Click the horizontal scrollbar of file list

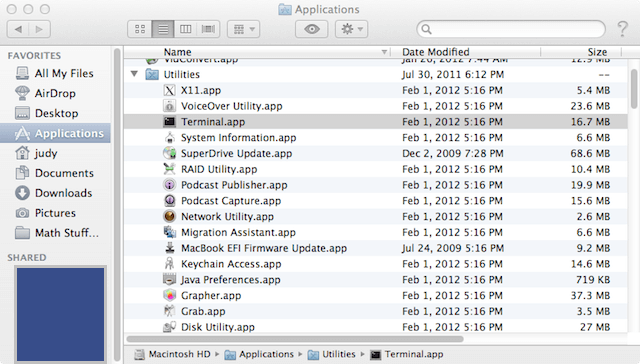[295, 339]
